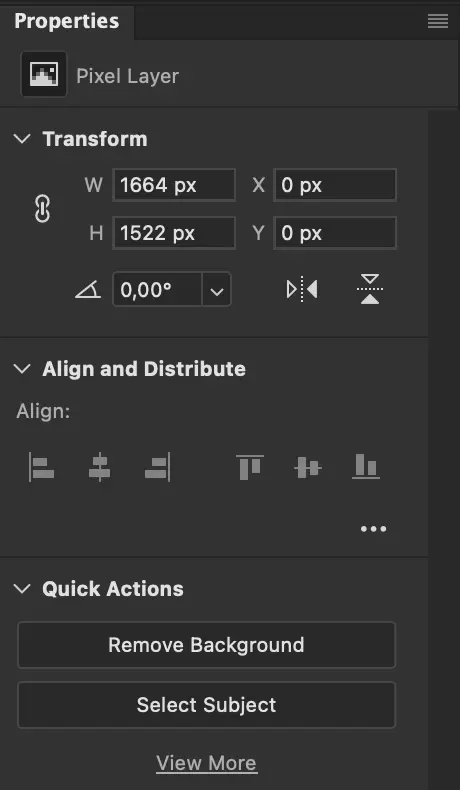Collapse the Transform section
The image size is (460, 790).
coord(22,139)
